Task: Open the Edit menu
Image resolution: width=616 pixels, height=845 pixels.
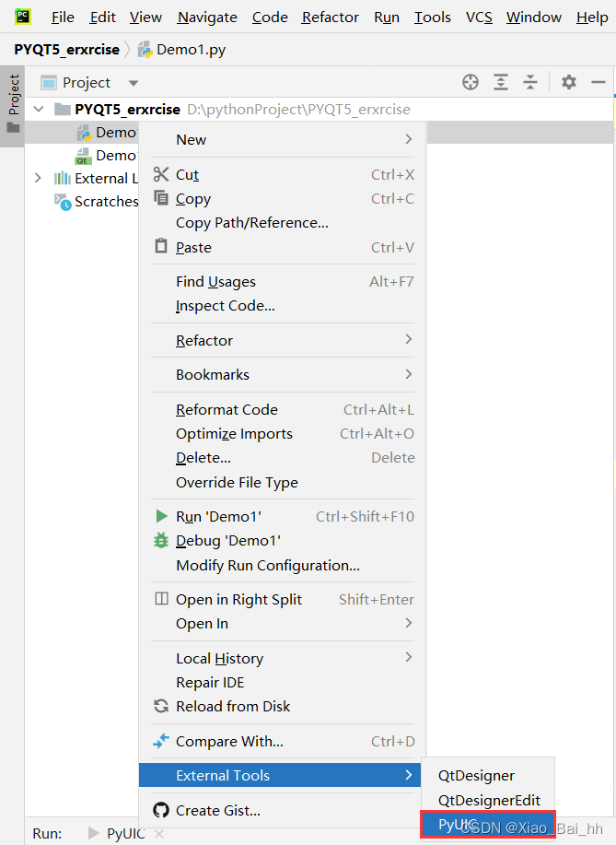Action: pos(103,18)
